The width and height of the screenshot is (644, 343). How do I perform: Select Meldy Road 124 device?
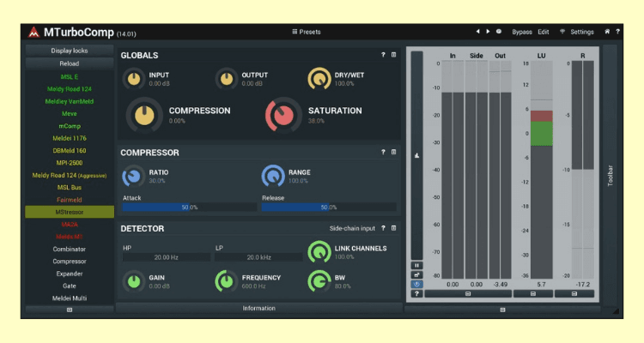tap(70, 89)
